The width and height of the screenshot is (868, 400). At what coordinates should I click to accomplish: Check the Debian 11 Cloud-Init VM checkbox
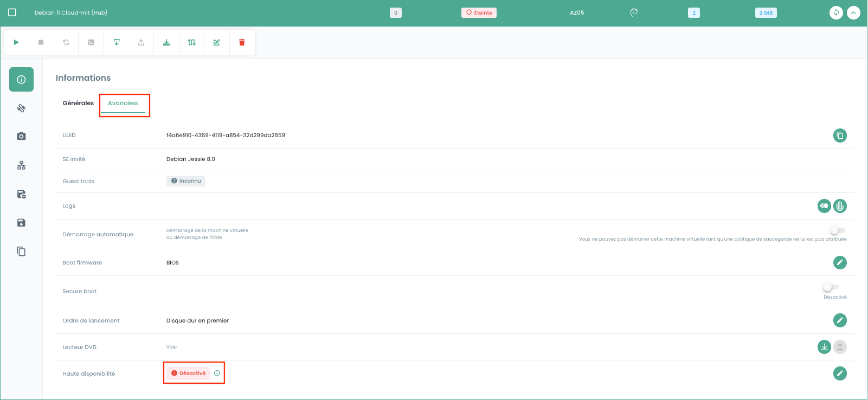click(x=12, y=12)
